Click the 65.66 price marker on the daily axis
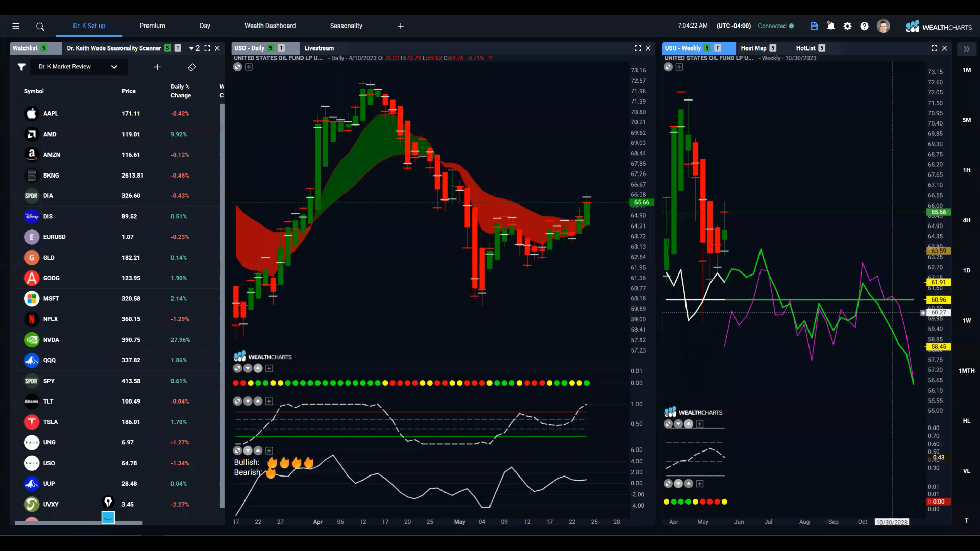Screen dimensions: 980x551 [x=642, y=203]
